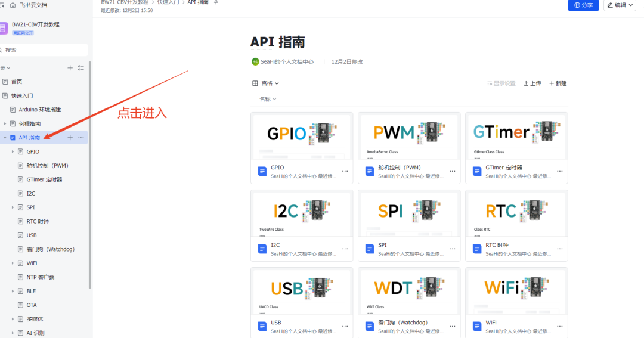Open the 显示设置 display settings
This screenshot has width=644, height=338.
(501, 83)
